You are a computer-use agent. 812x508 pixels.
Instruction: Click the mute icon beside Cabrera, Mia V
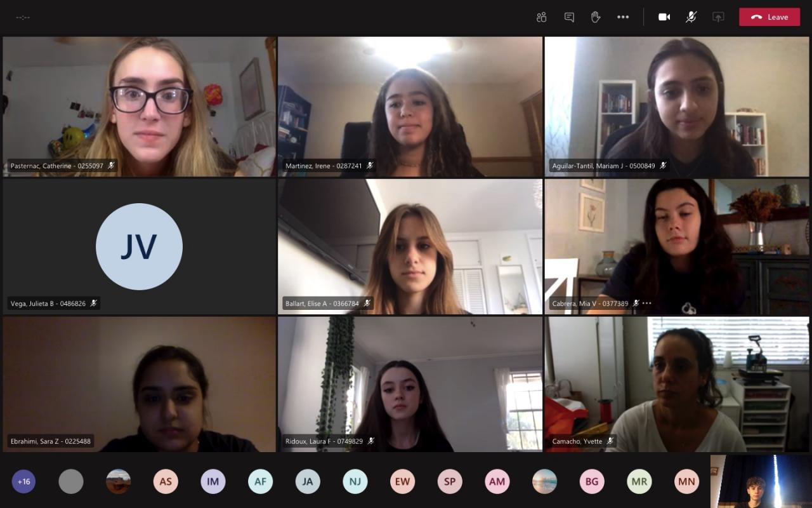[636, 304]
